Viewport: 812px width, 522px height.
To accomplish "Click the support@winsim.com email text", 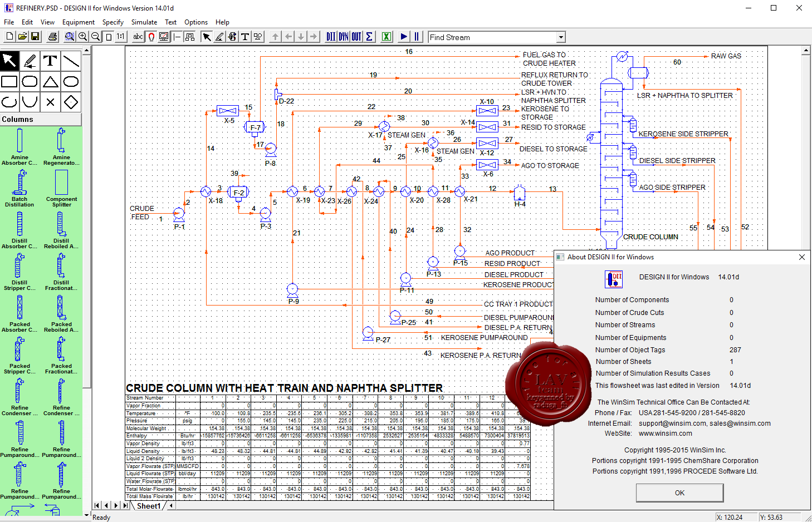I will [x=672, y=423].
